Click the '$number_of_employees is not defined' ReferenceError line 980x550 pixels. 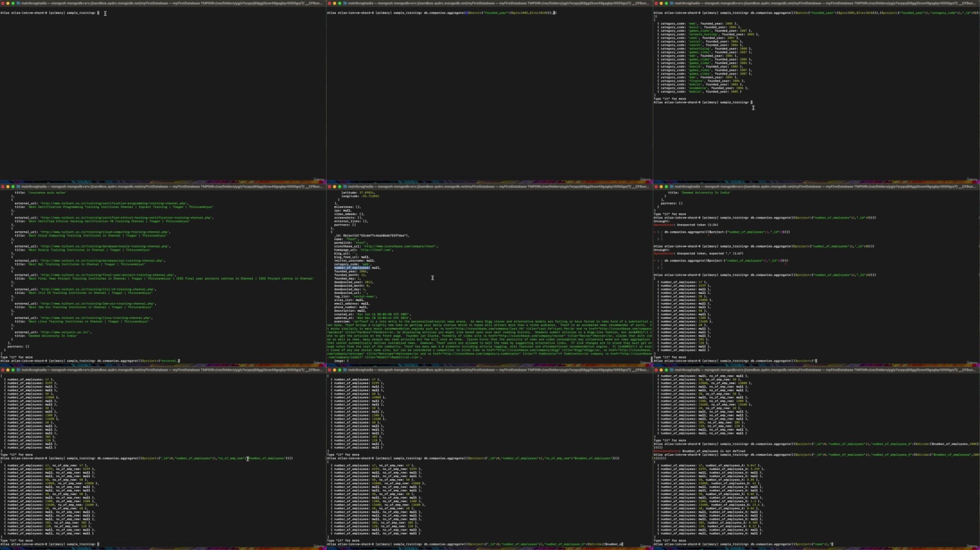point(700,451)
